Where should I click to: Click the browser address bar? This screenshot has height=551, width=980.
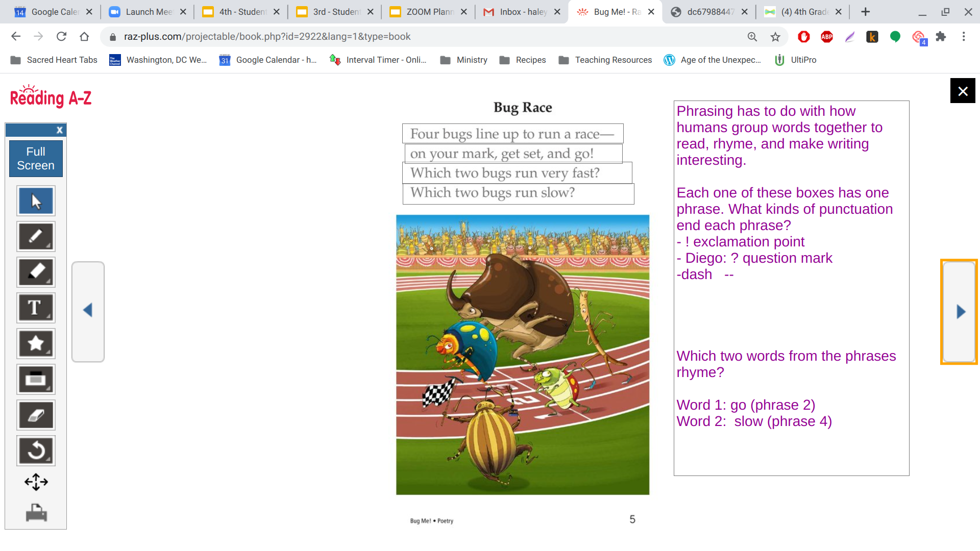tap(408, 37)
